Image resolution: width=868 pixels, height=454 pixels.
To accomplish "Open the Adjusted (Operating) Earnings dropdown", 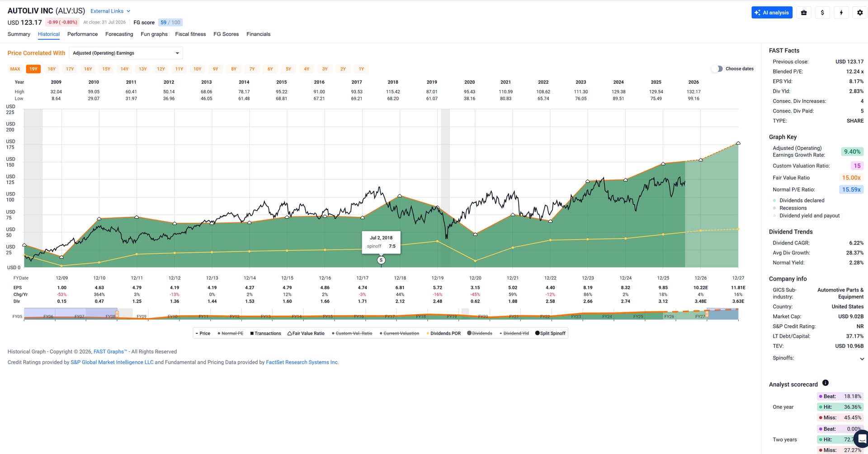I will pos(126,53).
